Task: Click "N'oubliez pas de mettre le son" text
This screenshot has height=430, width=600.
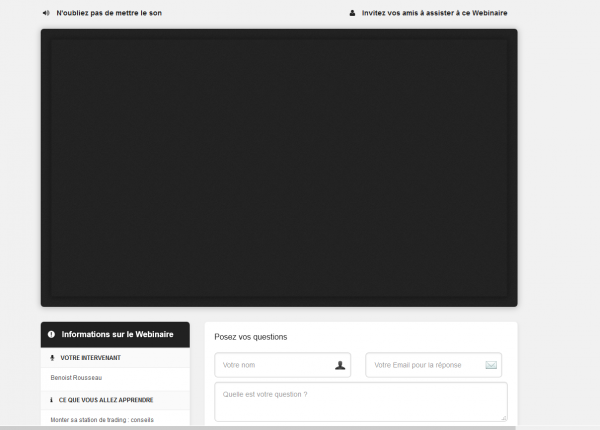Action: click(109, 13)
